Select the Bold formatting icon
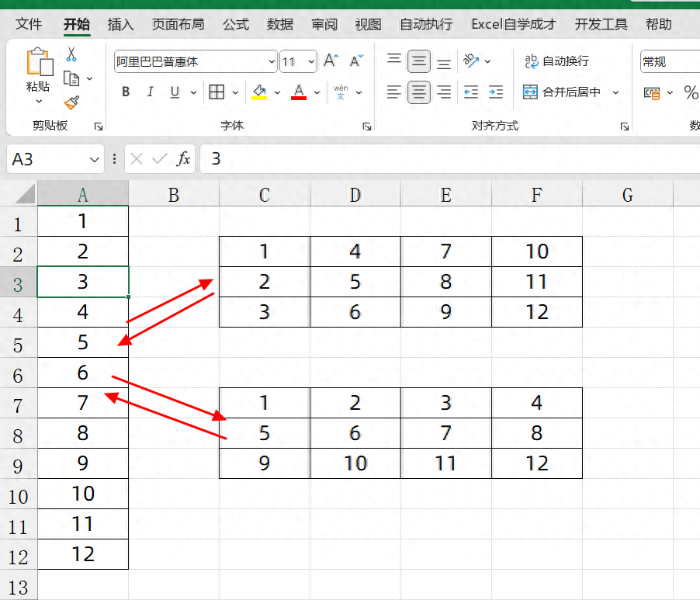Viewport: 700px width, 600px height. [x=125, y=92]
